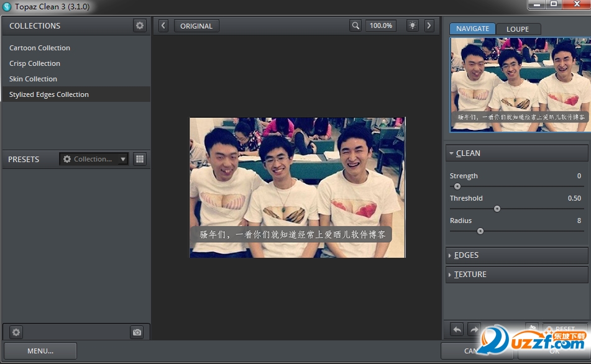Switch presets to grid view
The width and height of the screenshot is (591, 364).
(x=140, y=159)
